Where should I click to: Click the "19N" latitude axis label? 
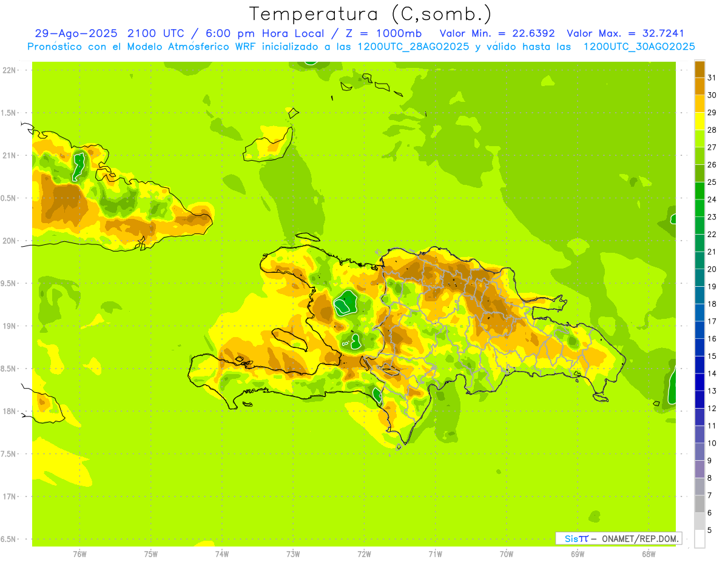(9, 326)
